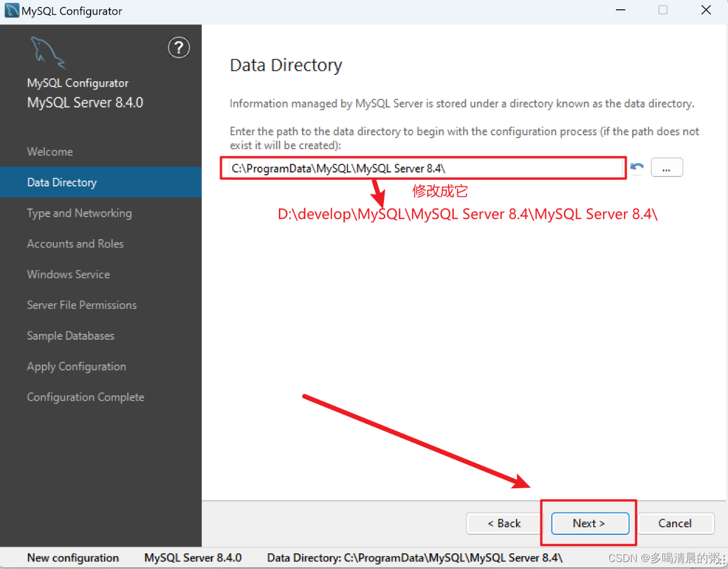This screenshot has height=569, width=728.
Task: Click the Data Directory path in status bar
Action: [415, 557]
